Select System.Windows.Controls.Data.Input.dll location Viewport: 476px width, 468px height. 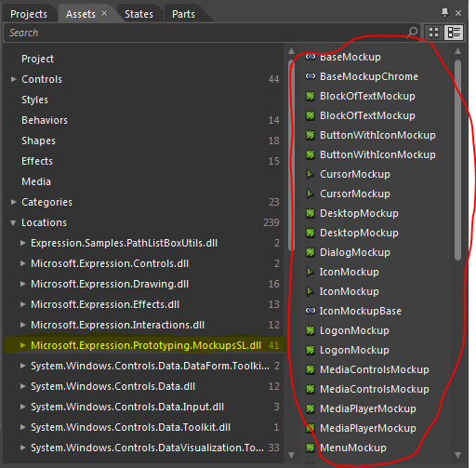[127, 407]
